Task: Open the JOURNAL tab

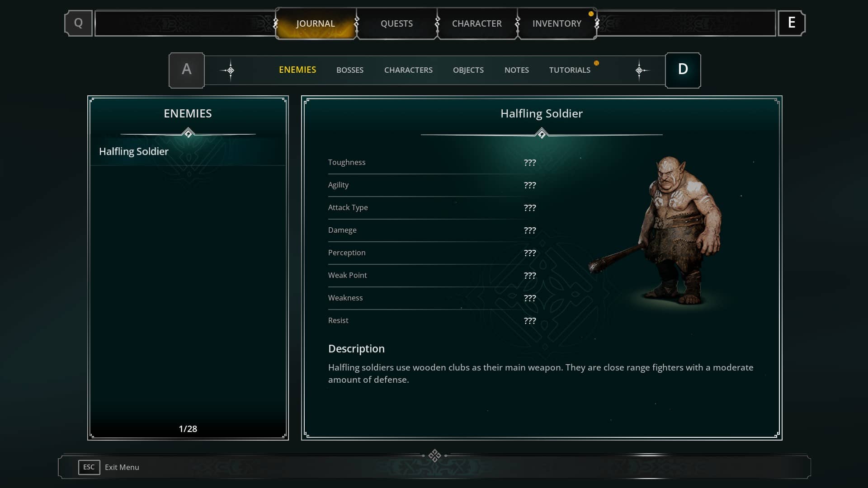Action: (316, 23)
